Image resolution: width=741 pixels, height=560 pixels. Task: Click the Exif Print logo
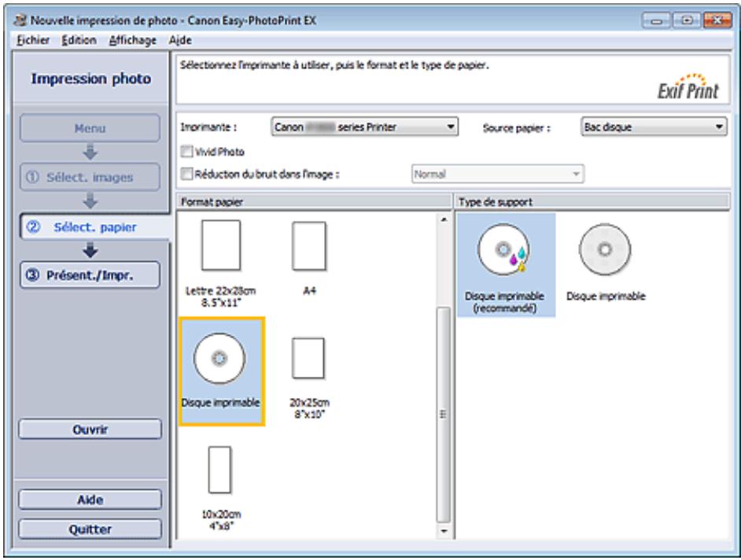coord(688,87)
